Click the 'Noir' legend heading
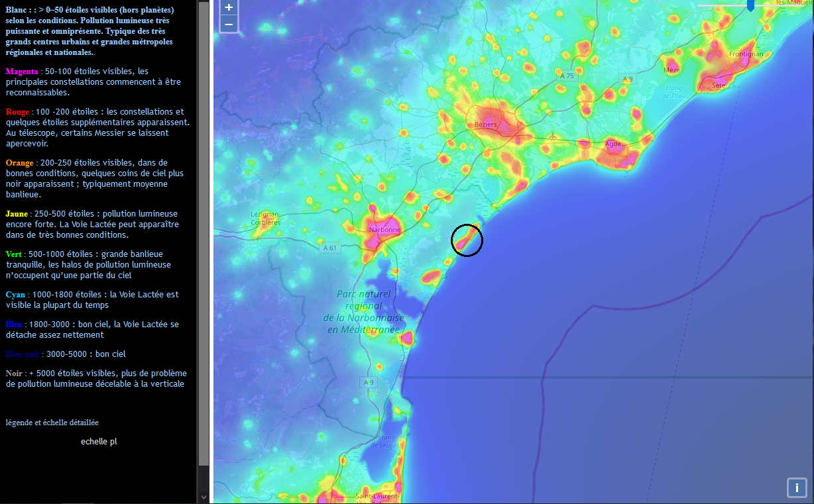The height and width of the screenshot is (504, 814). 15,374
